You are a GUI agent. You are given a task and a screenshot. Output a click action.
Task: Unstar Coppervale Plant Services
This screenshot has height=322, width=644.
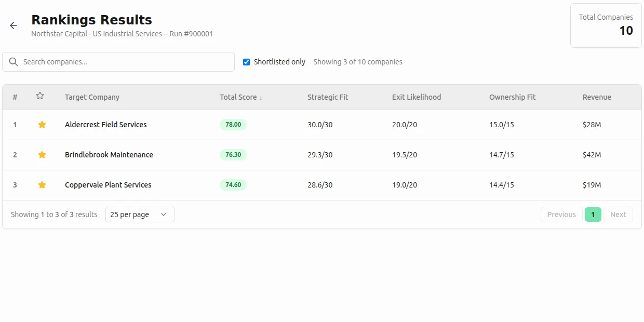[x=42, y=185]
